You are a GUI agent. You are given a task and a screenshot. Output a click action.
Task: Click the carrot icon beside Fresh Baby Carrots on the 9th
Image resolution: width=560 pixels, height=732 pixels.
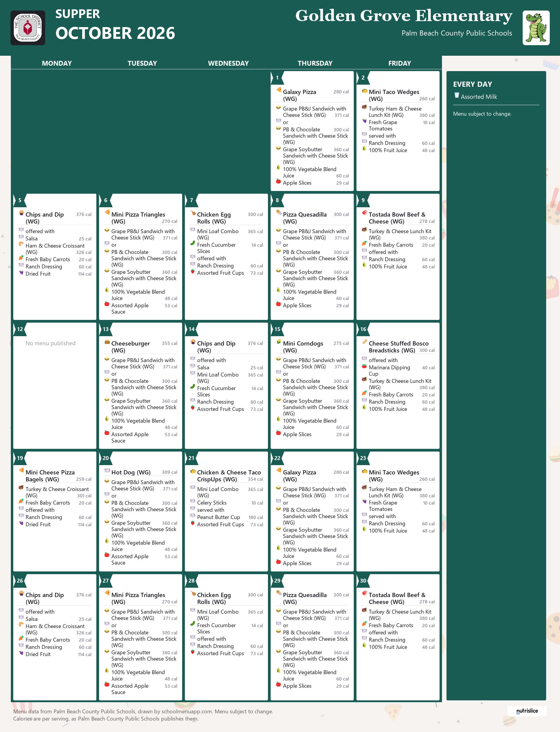coord(364,243)
